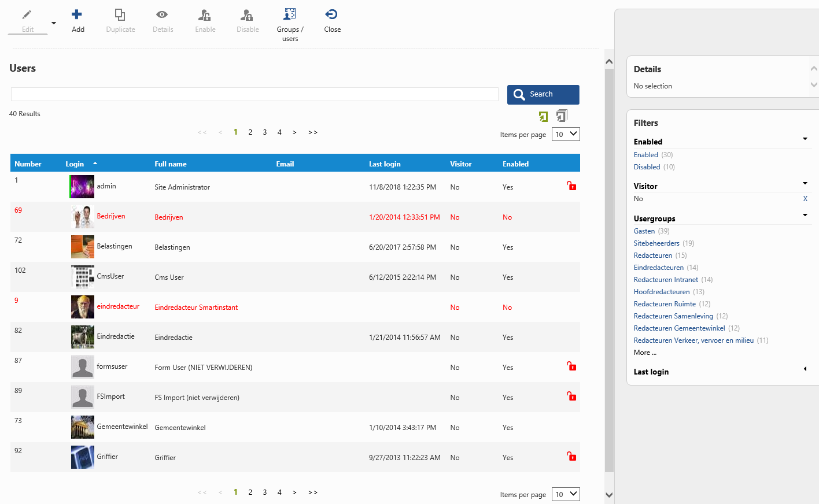Click the Gemeentewinkel avatar thumbnail
The image size is (819, 504).
click(83, 427)
